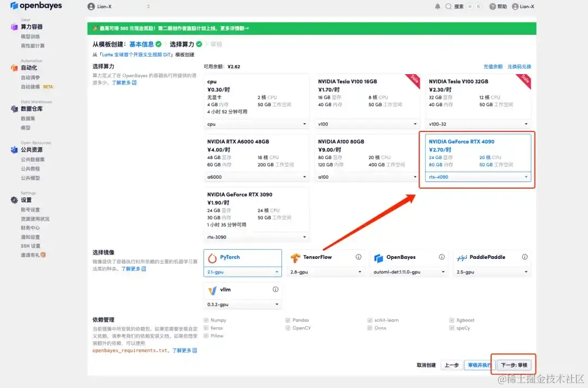Open TensorFlow 2.8-gpu version dropdown
The image size is (588, 388).
(x=326, y=272)
